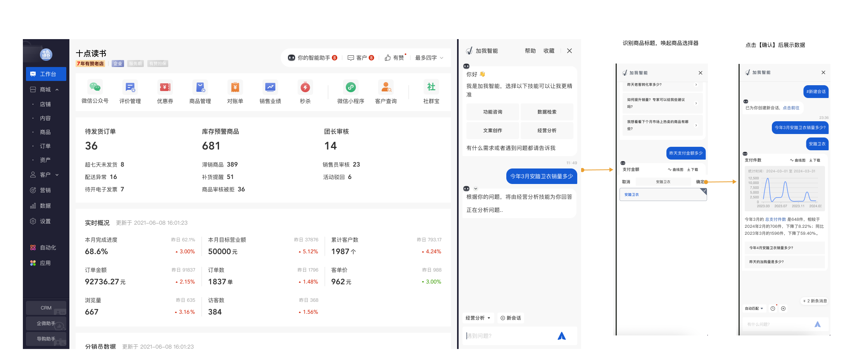Screen dimensions: 868x361
Task: Open the 对账单 icon
Action: tap(235, 87)
